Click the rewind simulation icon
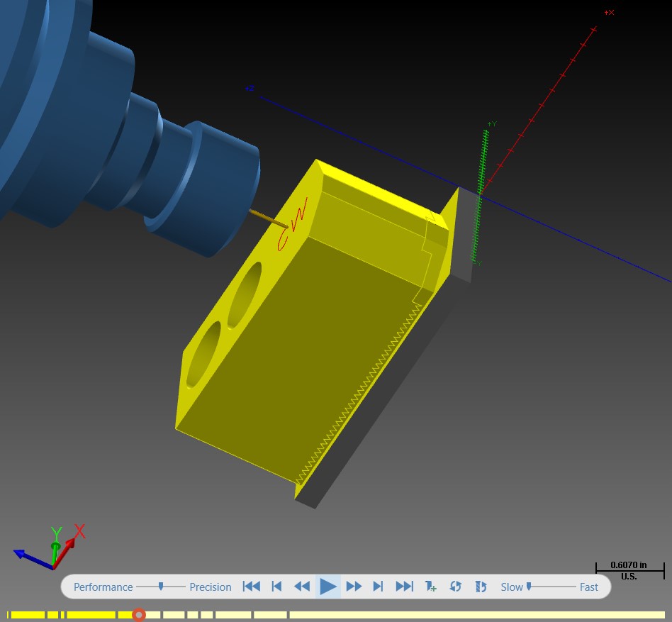 302,587
